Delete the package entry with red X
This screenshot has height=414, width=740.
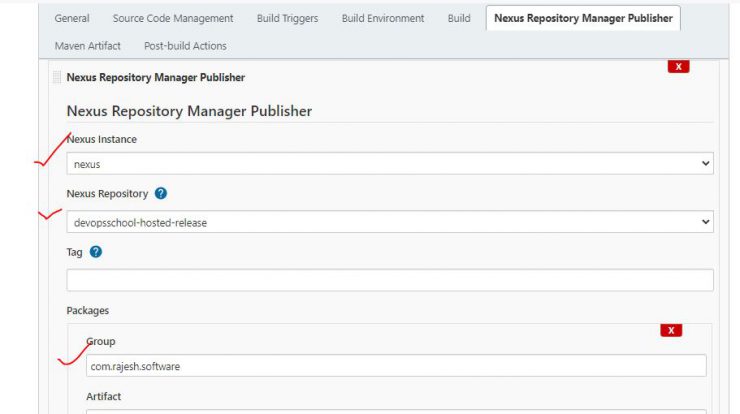[x=671, y=330]
